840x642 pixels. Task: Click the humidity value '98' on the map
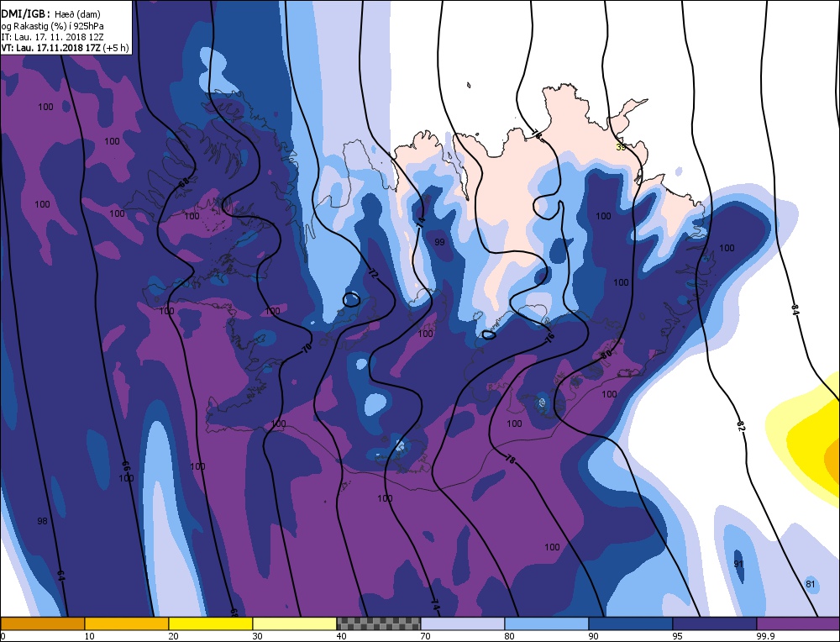[42, 521]
